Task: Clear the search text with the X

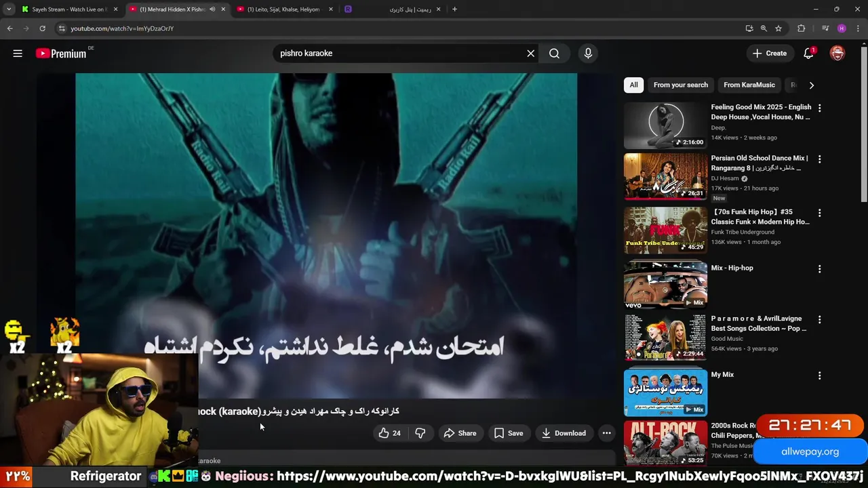Action: [x=531, y=54]
